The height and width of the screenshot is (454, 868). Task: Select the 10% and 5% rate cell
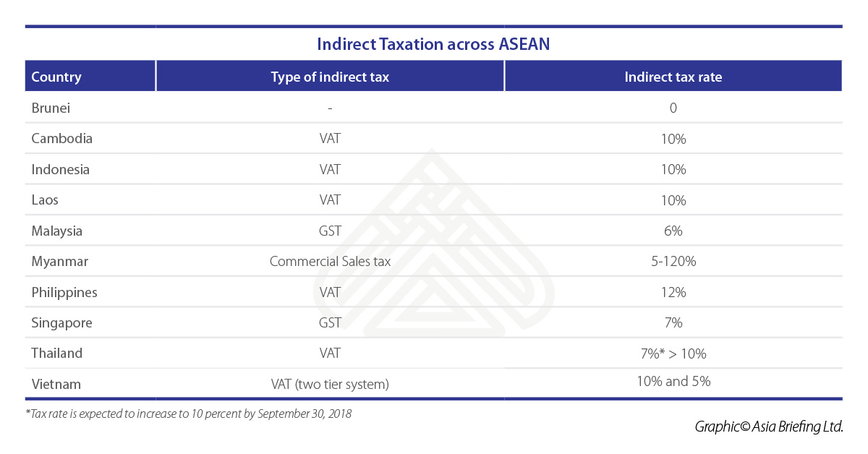(x=673, y=382)
